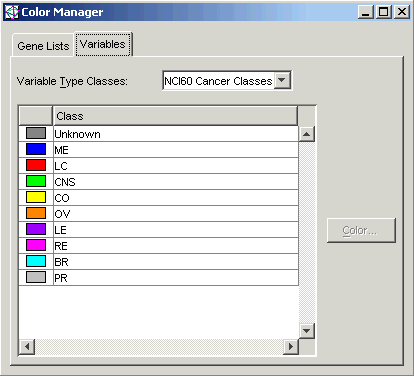The image size is (414, 376).
Task: Select the Unknown class row
Action: click(159, 134)
